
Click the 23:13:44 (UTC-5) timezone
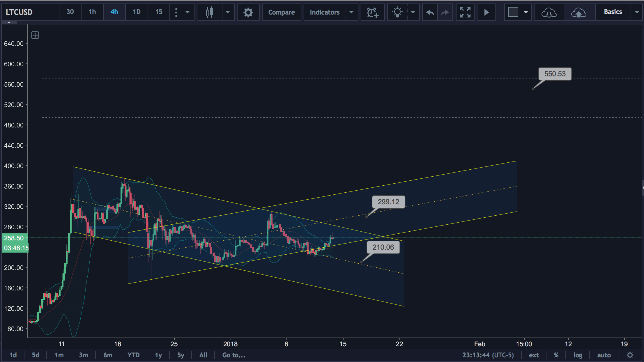[488, 355]
